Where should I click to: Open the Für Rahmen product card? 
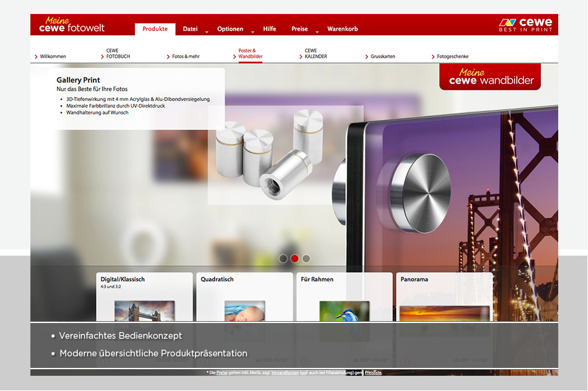click(344, 297)
